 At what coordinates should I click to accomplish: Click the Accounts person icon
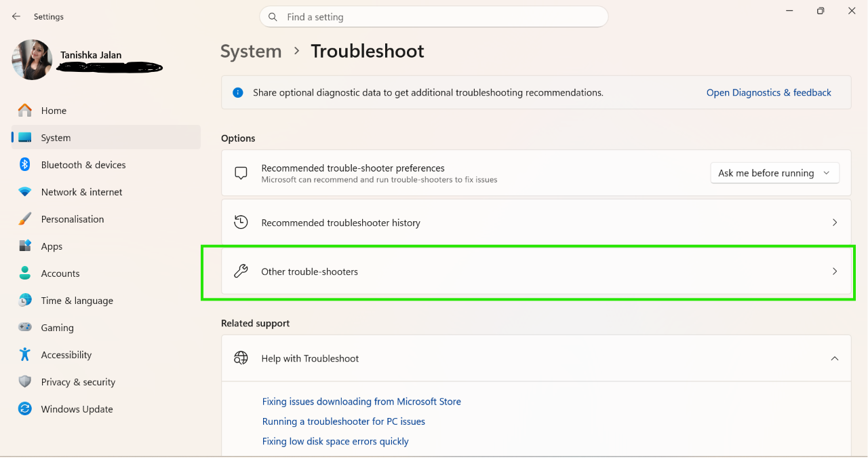[25, 273]
